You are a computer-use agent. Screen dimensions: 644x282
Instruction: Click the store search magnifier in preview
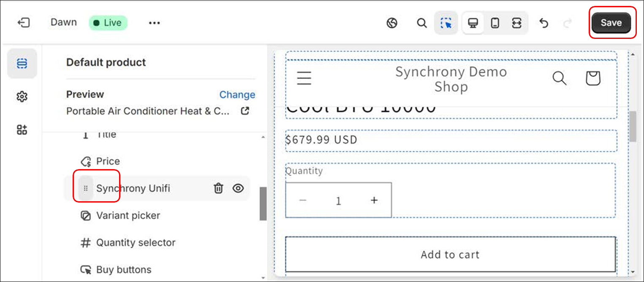pyautogui.click(x=560, y=78)
